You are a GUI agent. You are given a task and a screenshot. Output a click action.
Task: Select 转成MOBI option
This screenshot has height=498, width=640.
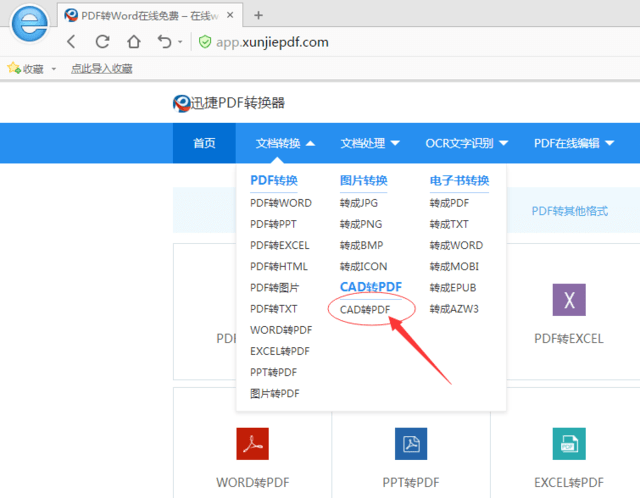pyautogui.click(x=454, y=267)
